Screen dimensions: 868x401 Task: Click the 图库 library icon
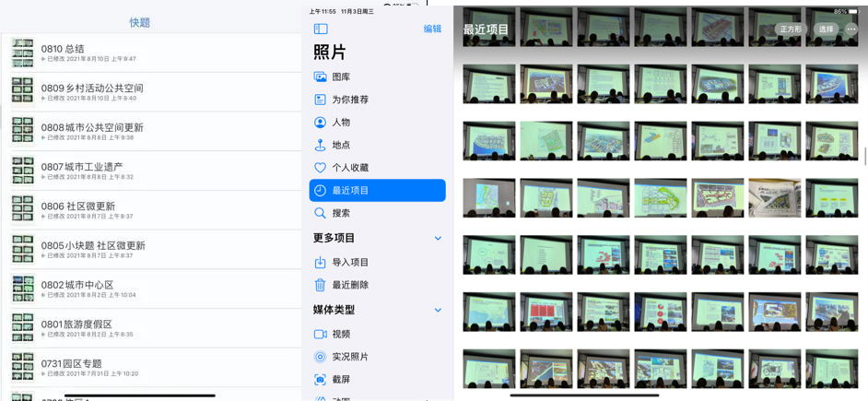tap(320, 77)
